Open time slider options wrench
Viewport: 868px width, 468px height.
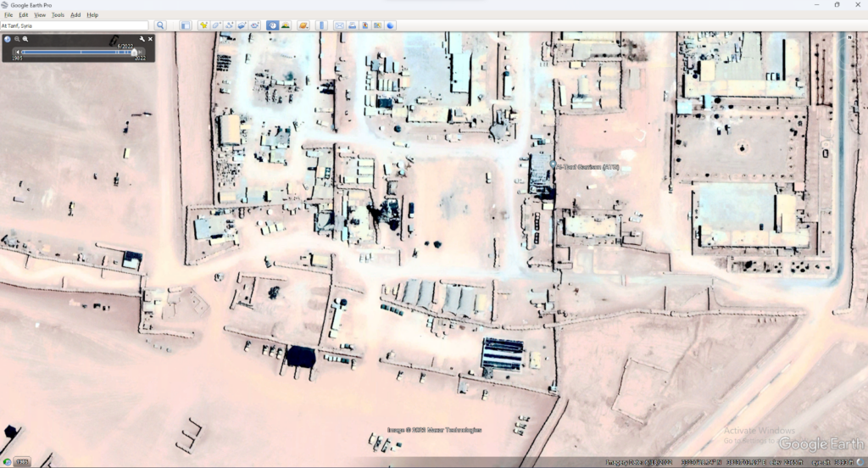[x=142, y=39]
